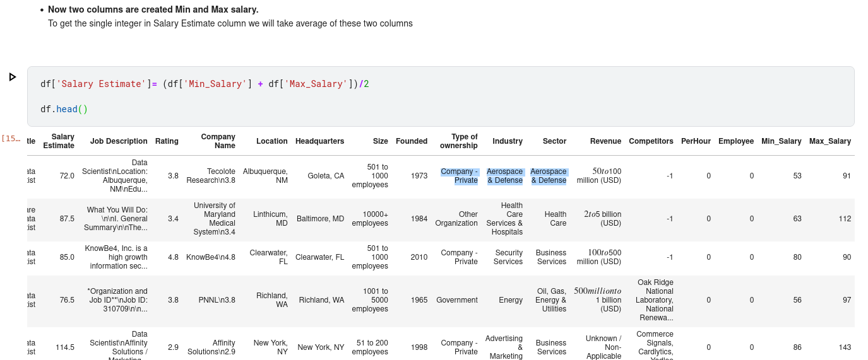Run the code cell with the play button
Image resolution: width=868 pixels, height=360 pixels.
13,77
